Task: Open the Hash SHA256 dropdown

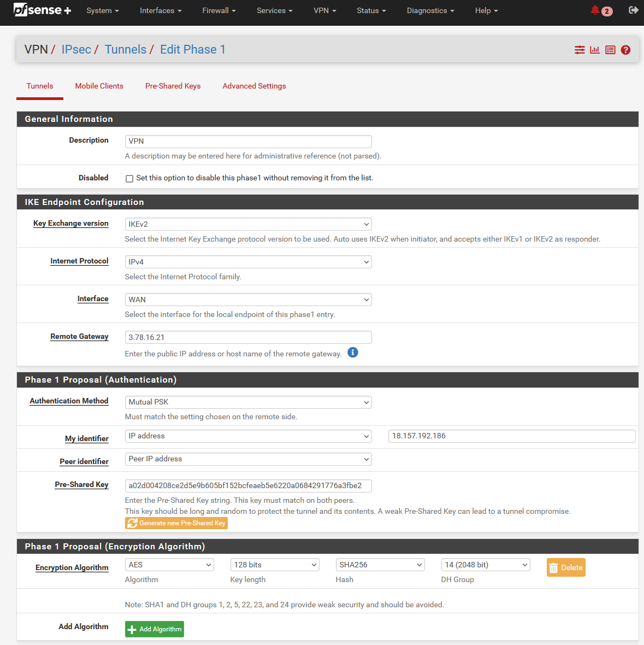Action: click(380, 565)
